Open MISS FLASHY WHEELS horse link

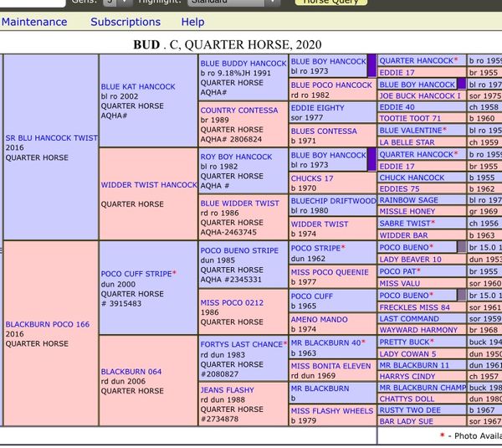(x=332, y=411)
